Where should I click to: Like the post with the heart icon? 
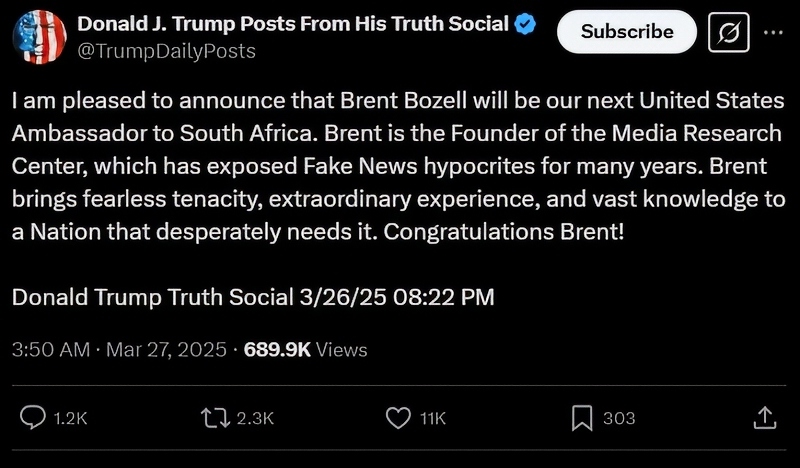click(398, 418)
